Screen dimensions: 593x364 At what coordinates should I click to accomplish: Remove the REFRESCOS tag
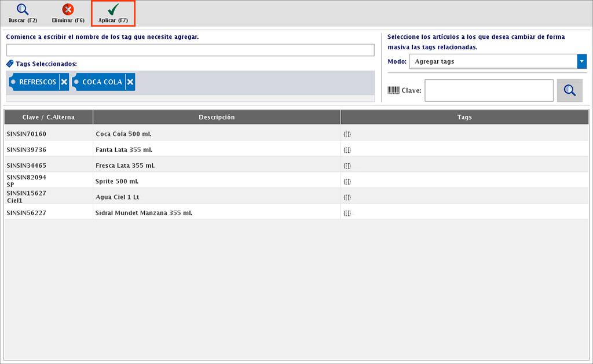click(64, 82)
